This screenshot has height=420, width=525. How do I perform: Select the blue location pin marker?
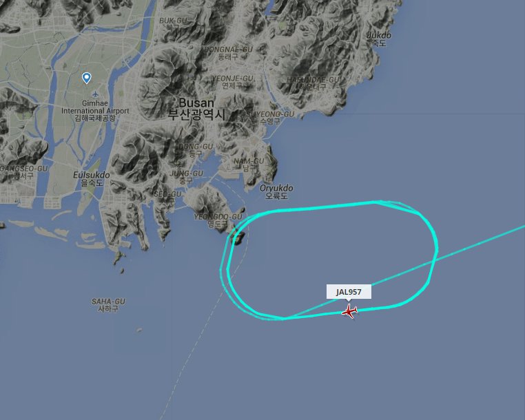pyautogui.click(x=86, y=78)
